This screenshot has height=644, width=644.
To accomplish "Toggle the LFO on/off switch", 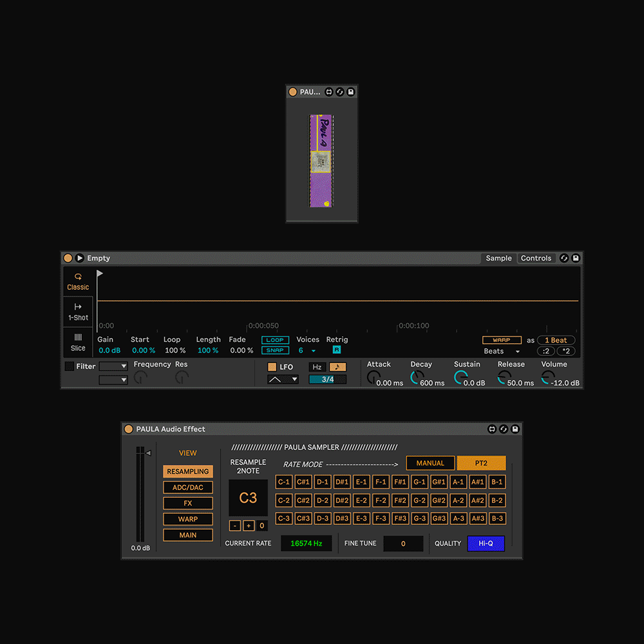I will click(x=272, y=367).
